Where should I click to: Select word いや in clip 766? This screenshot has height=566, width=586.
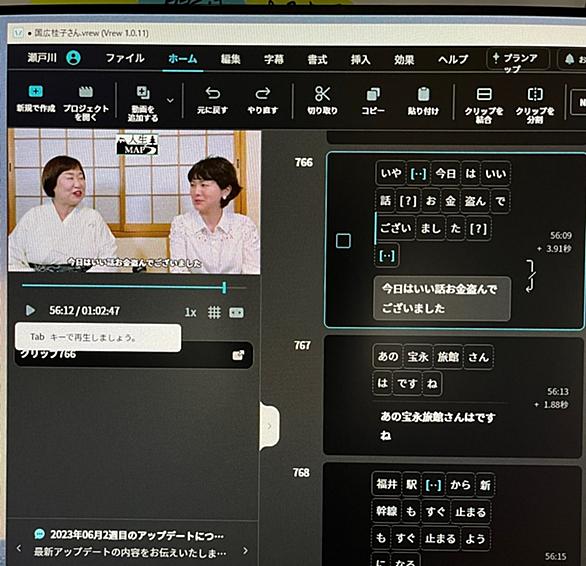pos(391,173)
